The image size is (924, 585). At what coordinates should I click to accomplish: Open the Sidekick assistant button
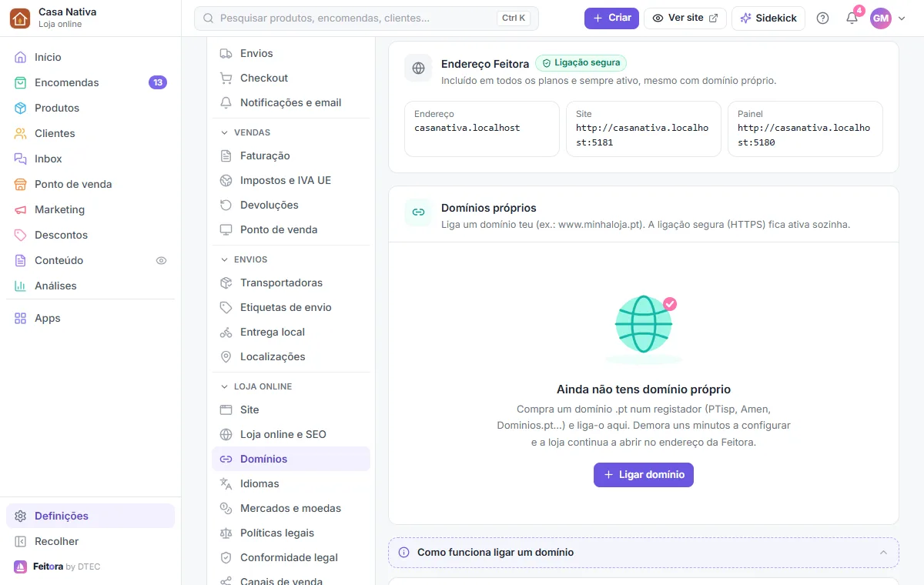coord(768,18)
